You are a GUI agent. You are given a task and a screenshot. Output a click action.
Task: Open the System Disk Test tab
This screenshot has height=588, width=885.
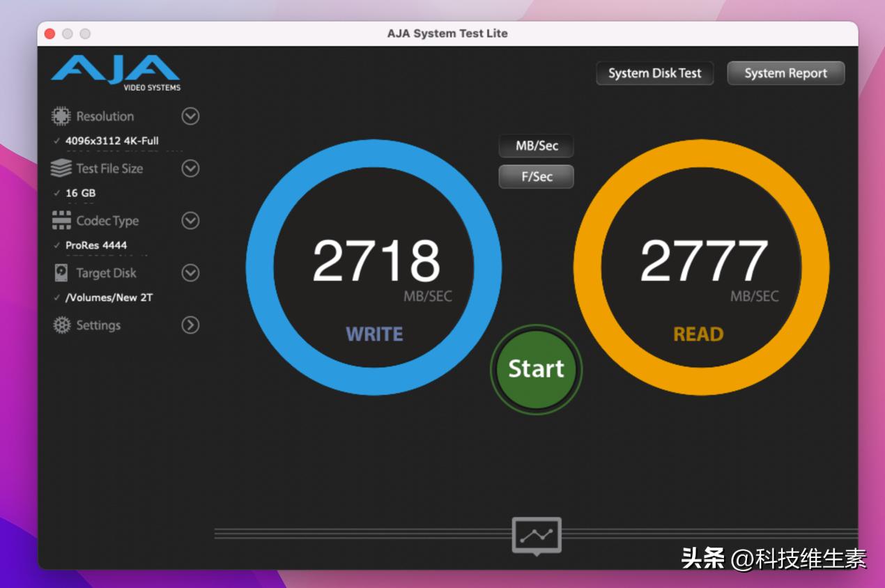(x=654, y=72)
